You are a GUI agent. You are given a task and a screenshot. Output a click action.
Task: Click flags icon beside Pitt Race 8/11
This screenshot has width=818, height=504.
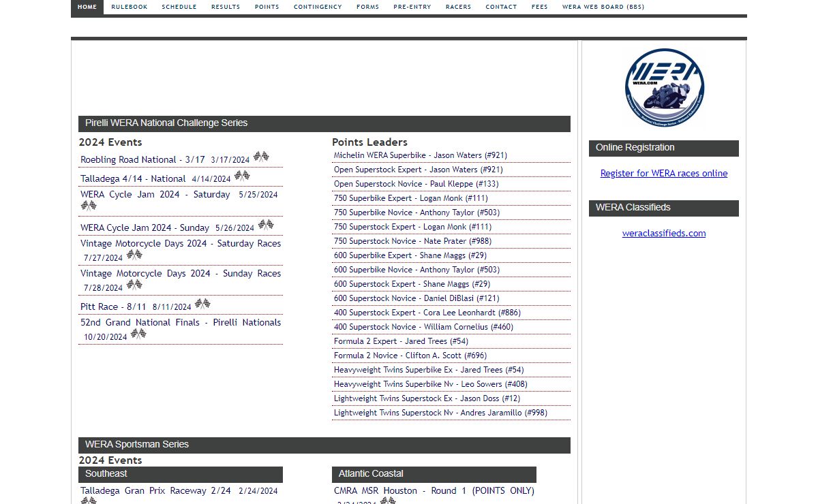[x=202, y=304]
